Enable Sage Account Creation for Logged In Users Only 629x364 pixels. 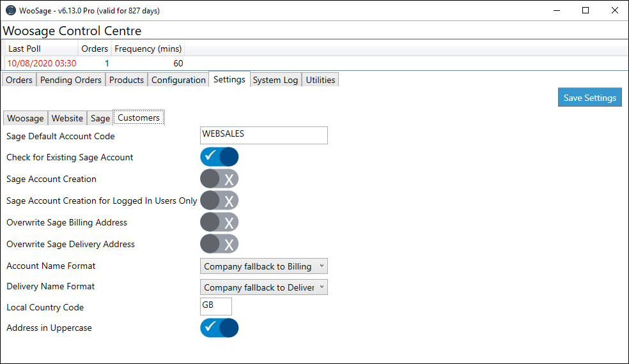(x=219, y=201)
